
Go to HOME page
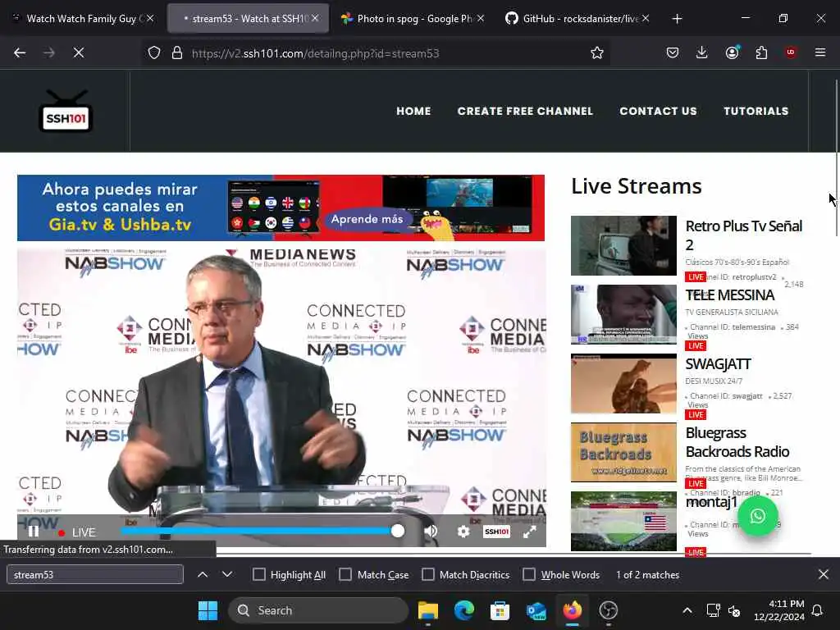[413, 111]
